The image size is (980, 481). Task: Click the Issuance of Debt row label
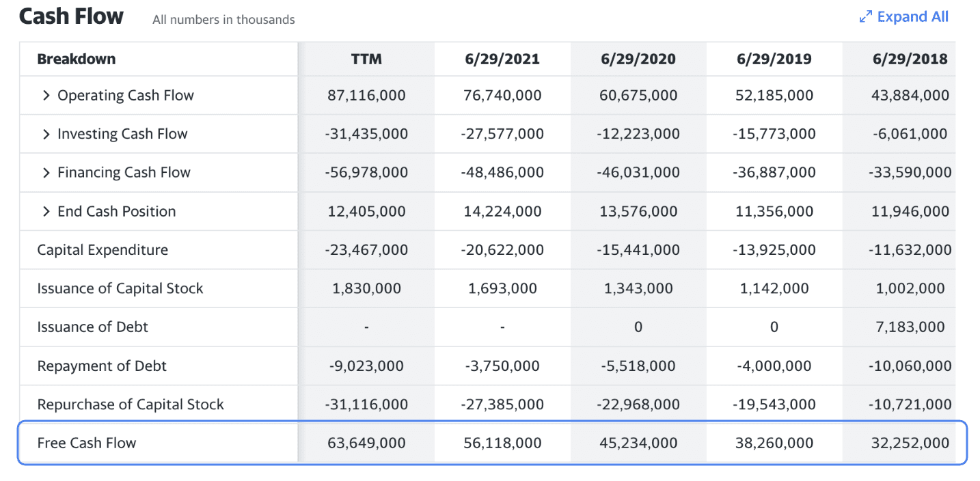point(93,327)
